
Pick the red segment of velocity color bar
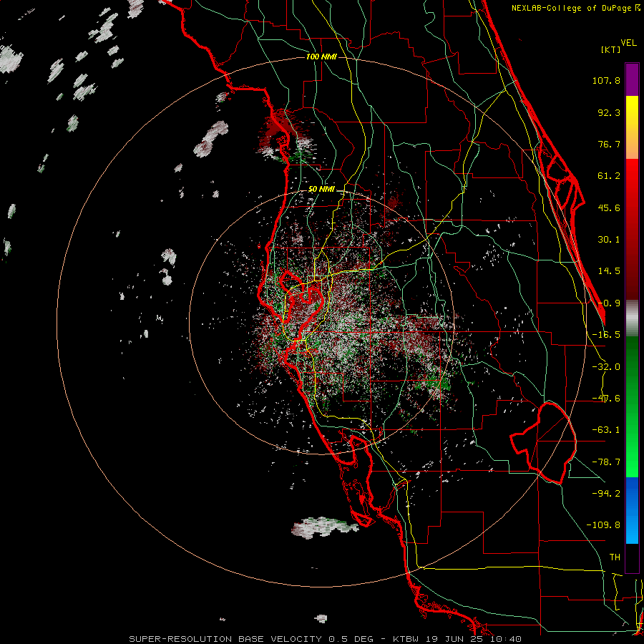pyautogui.click(x=632, y=229)
